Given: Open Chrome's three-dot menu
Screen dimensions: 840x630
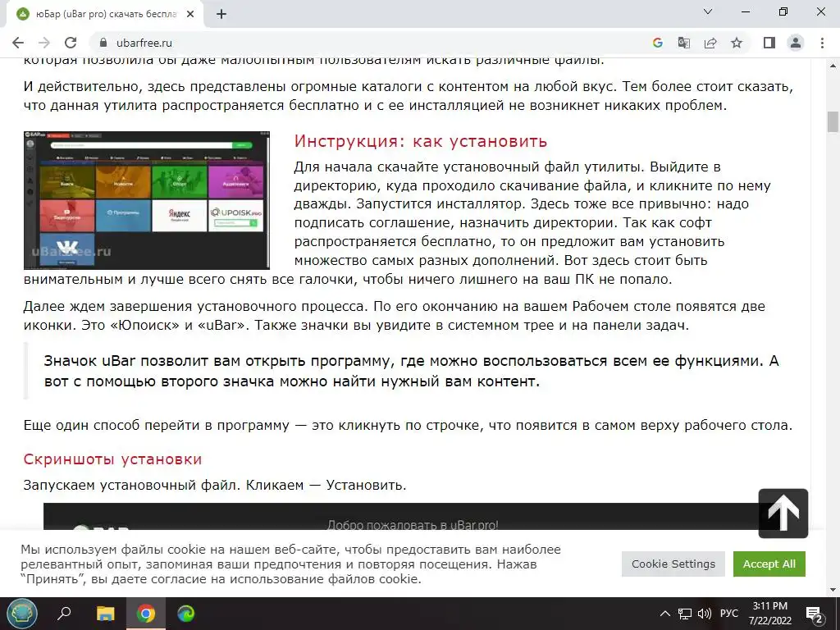Looking at the screenshot, I should (x=822, y=43).
